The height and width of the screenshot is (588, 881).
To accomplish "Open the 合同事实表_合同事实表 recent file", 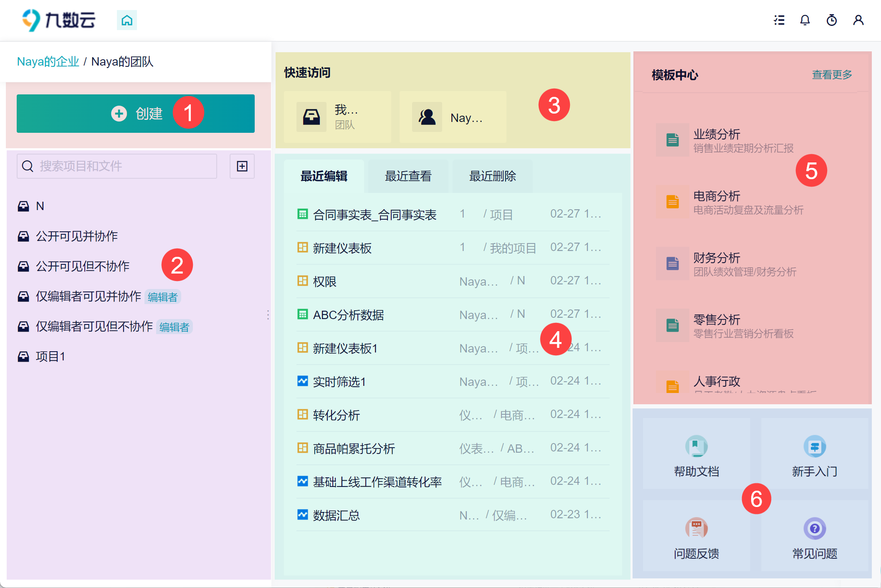I will (375, 215).
